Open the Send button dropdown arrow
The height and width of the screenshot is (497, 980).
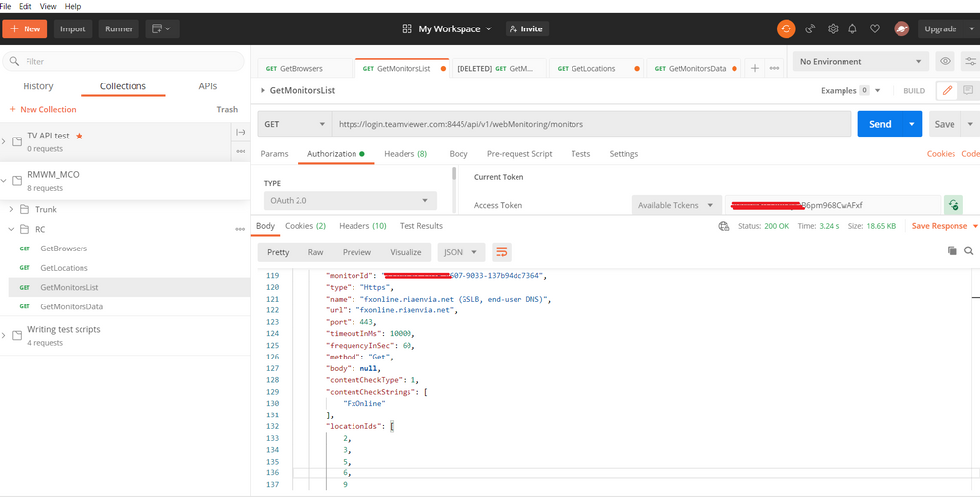[x=912, y=124]
